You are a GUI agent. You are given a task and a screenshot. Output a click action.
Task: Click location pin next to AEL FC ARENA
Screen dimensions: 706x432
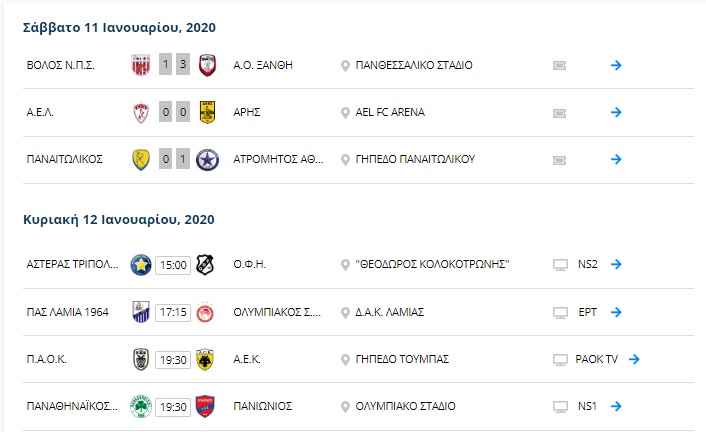[x=345, y=113]
